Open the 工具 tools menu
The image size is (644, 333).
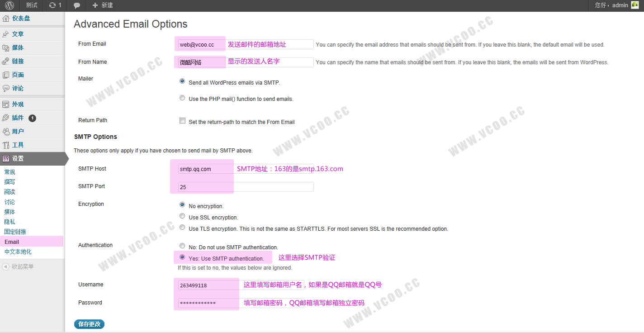click(18, 145)
